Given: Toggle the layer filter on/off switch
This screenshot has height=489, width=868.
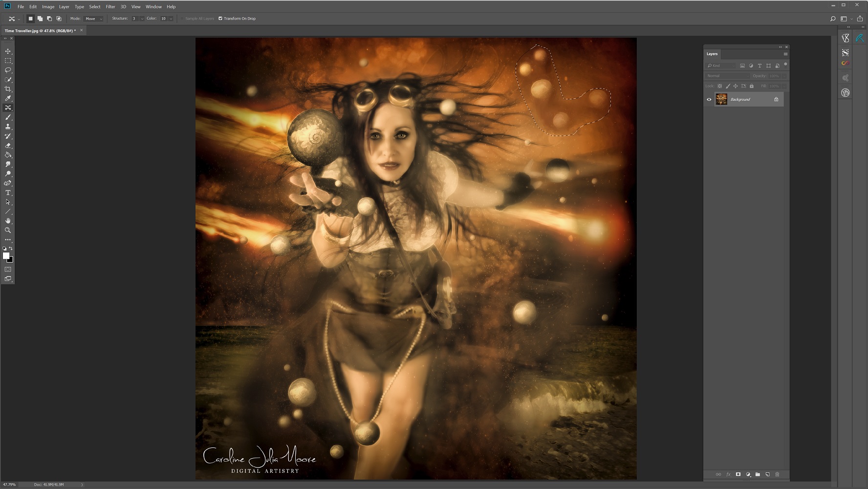Looking at the screenshot, I should (785, 65).
